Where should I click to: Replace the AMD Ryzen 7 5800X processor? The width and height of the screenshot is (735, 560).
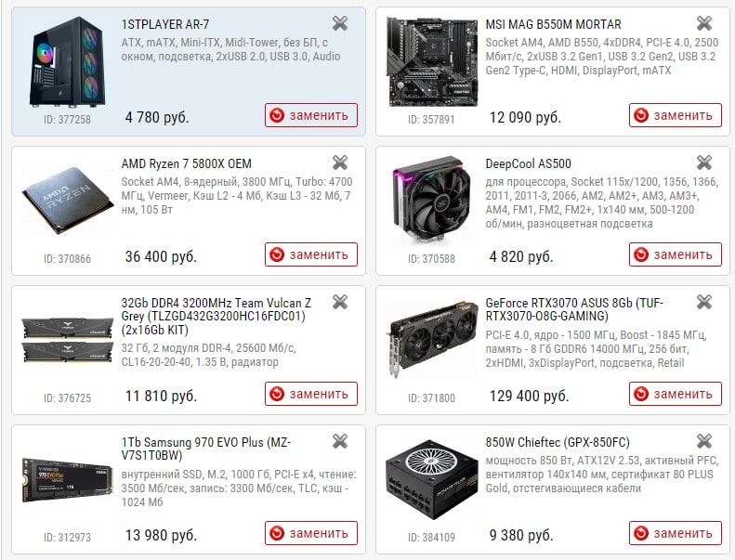(x=310, y=254)
